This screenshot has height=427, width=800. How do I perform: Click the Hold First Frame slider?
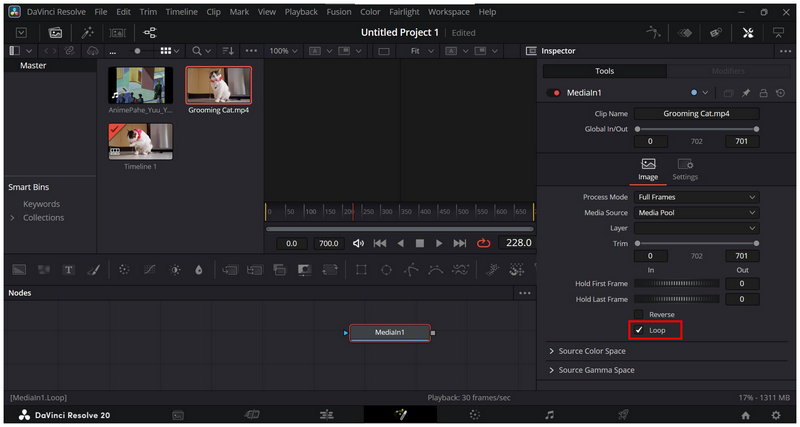coord(677,284)
